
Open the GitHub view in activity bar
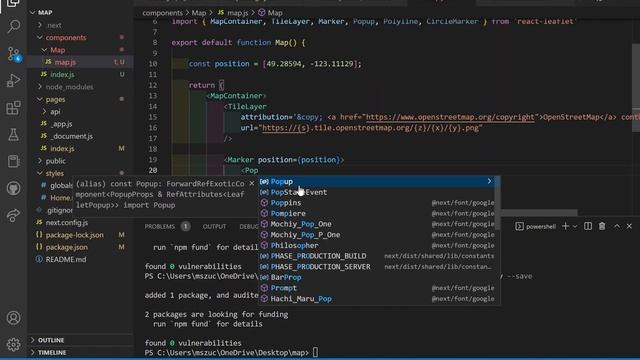coord(13,188)
